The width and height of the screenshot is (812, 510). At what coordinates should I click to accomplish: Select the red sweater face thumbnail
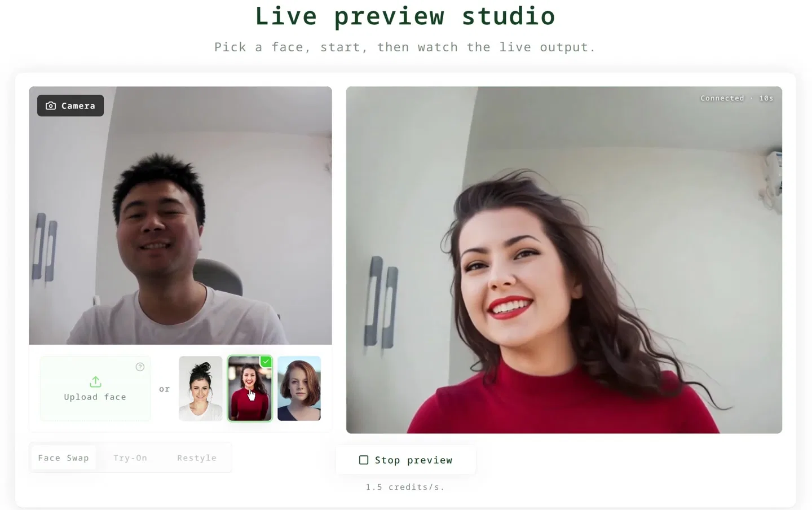point(250,388)
